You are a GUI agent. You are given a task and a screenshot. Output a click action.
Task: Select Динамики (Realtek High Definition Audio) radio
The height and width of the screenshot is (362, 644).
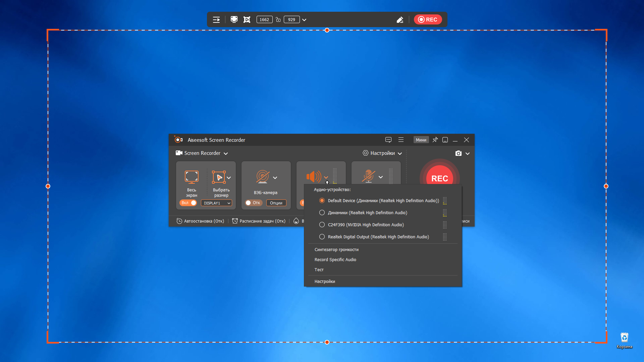click(x=322, y=213)
